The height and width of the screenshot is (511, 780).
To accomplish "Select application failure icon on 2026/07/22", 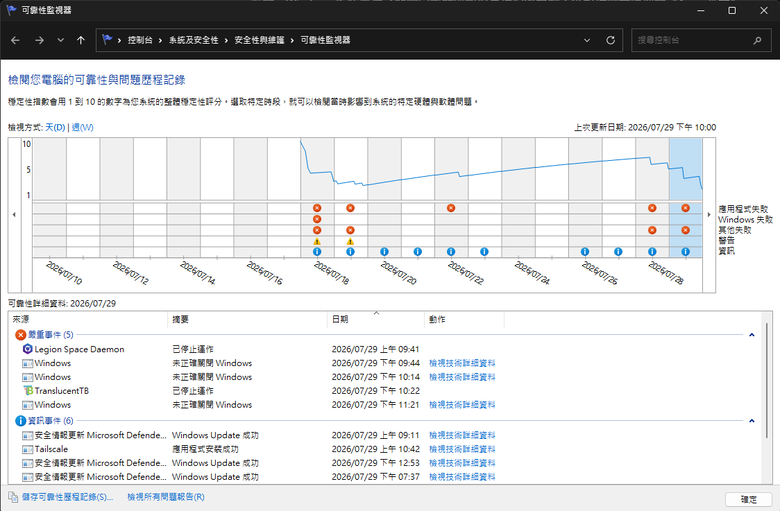I will point(451,208).
